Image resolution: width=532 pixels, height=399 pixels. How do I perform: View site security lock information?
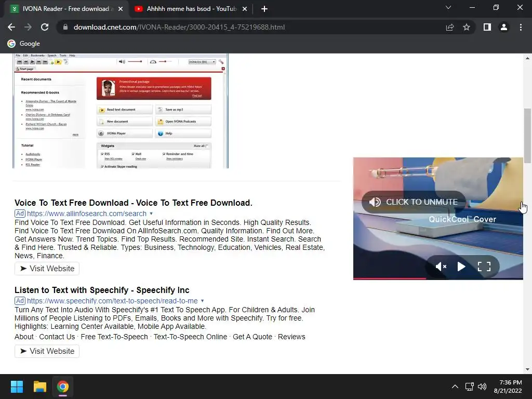tap(65, 27)
